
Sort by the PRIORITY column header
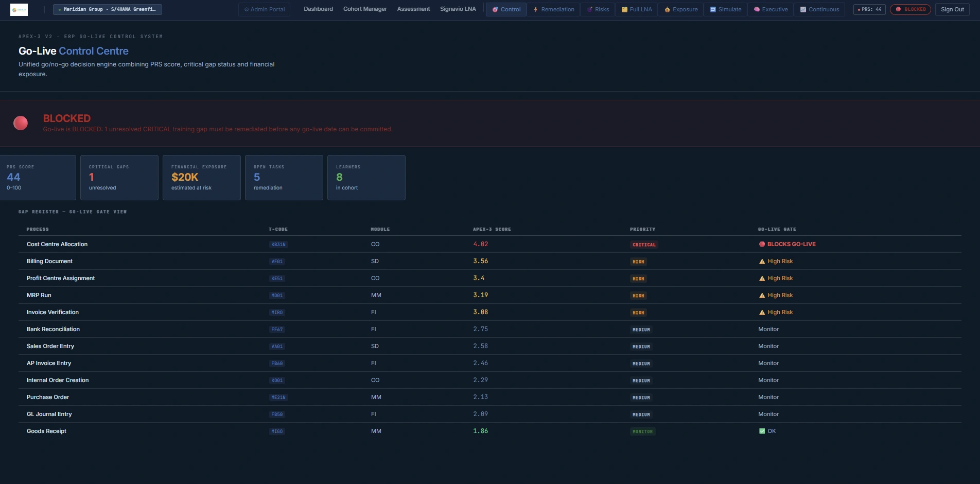click(643, 229)
